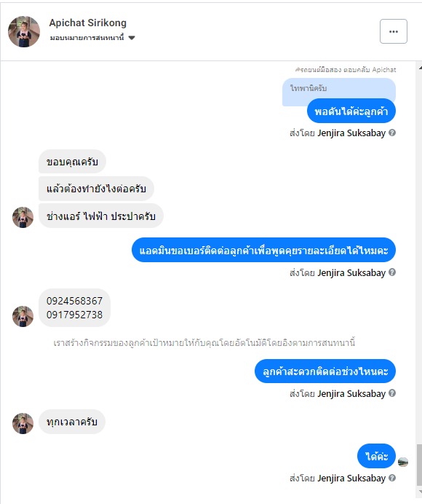Click the customer avatar beside the ทุกเวลาครับ message

click(x=23, y=423)
